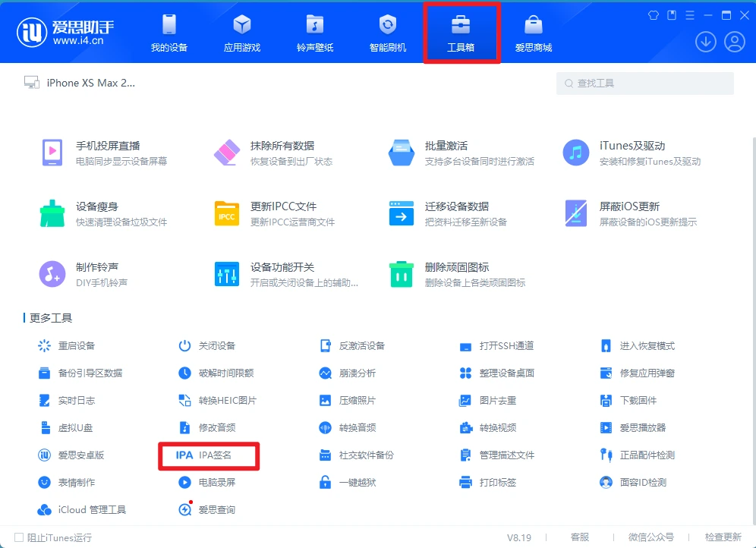Open the 客服 customer service link
The width and height of the screenshot is (756, 548).
[580, 537]
